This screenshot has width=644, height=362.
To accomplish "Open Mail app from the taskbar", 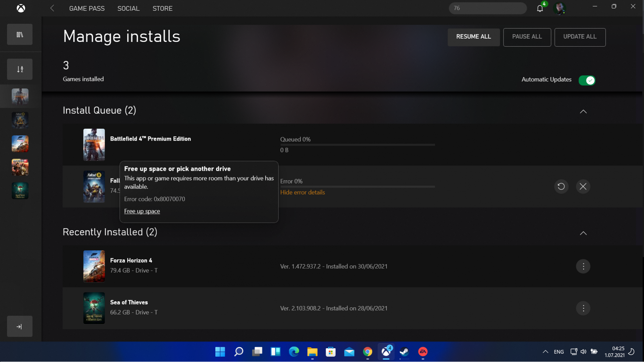I will pos(349,352).
